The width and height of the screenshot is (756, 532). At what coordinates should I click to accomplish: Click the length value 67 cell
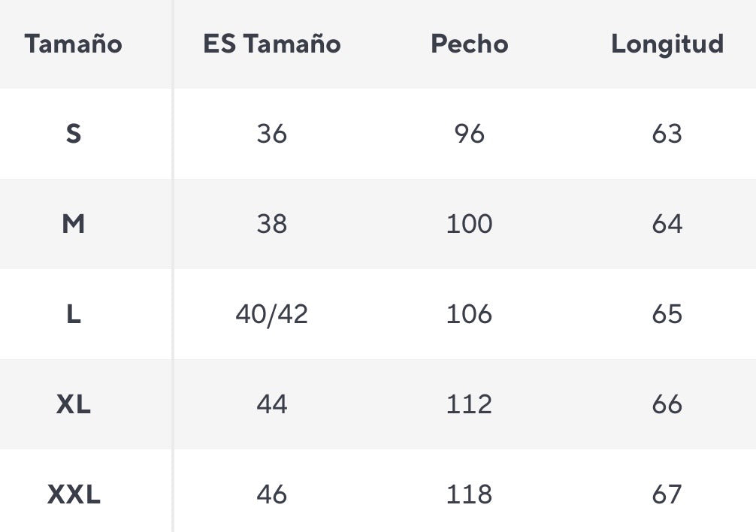coord(667,494)
